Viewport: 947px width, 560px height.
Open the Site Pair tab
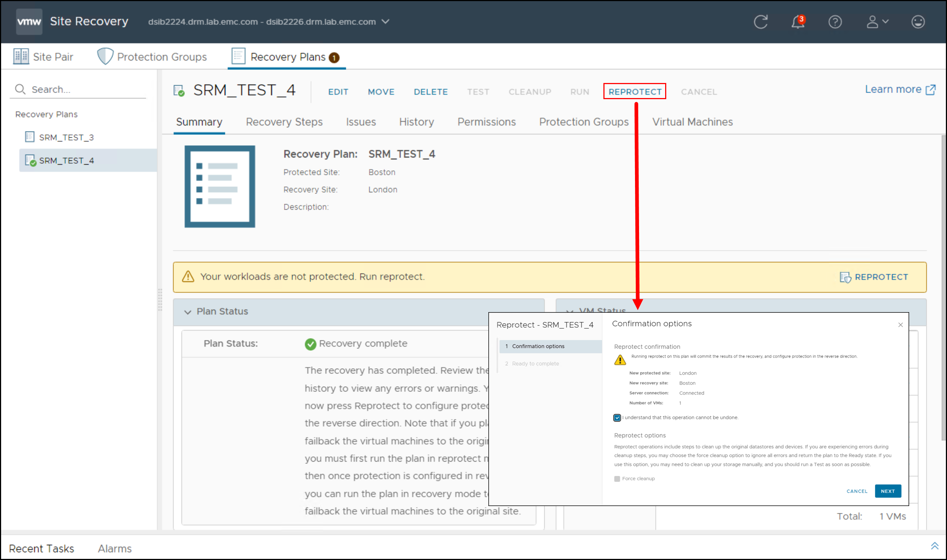click(x=43, y=57)
